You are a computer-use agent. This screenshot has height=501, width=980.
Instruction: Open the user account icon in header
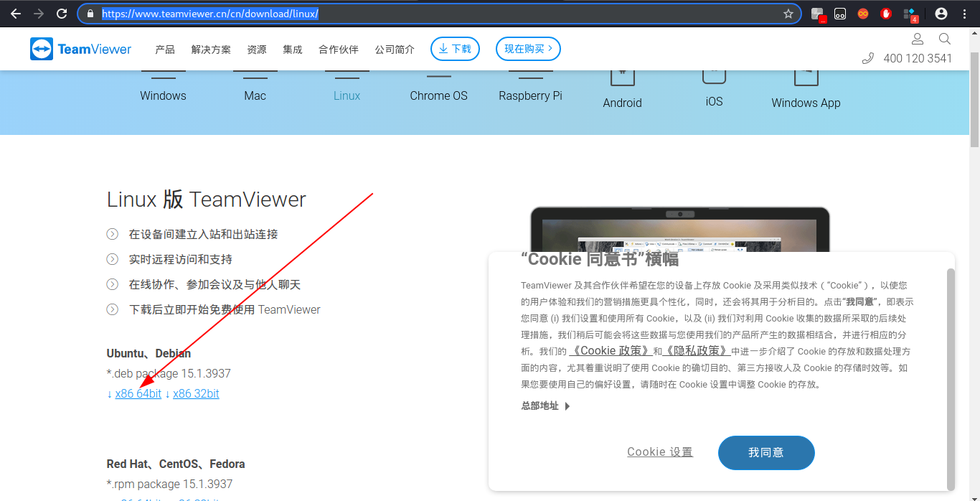click(918, 38)
